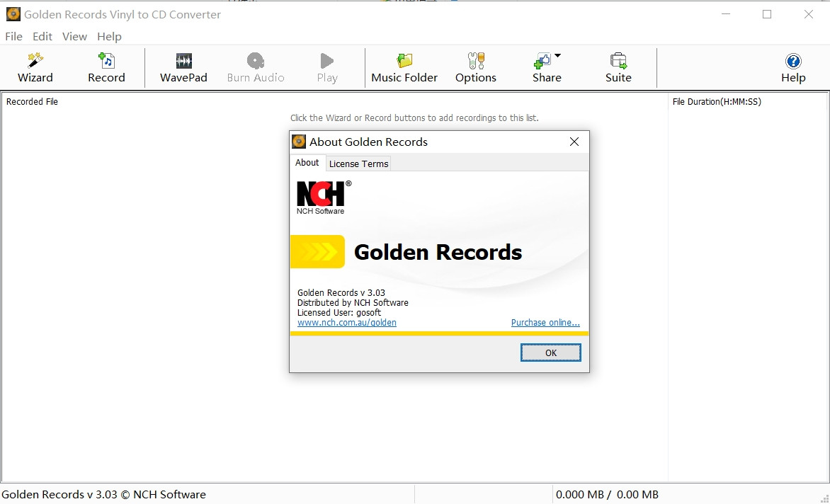This screenshot has width=830, height=504.
Task: Launch the Wizard toolbar icon
Action: (x=35, y=61)
